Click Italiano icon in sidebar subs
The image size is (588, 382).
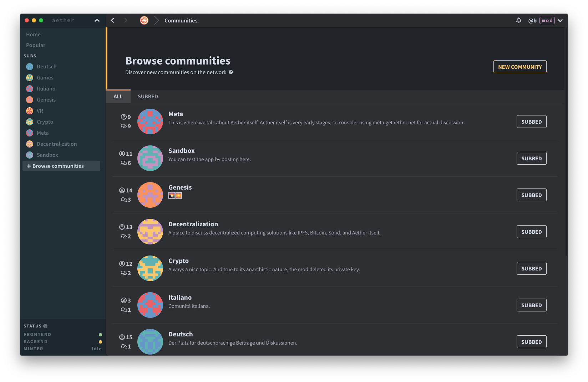[x=30, y=89]
